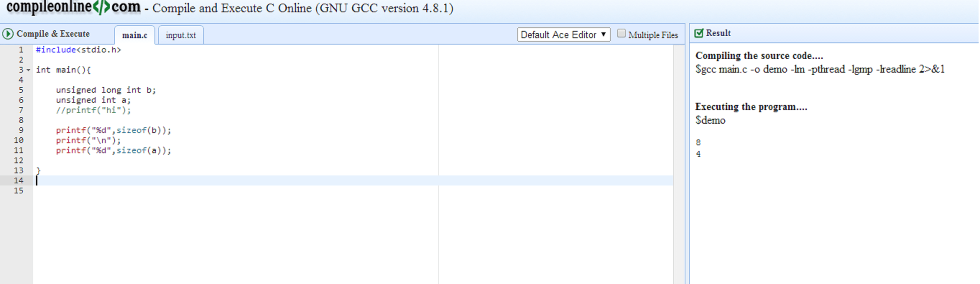Screen dimensions: 980x284
Task: Select the main.c tab
Action: click(x=135, y=35)
